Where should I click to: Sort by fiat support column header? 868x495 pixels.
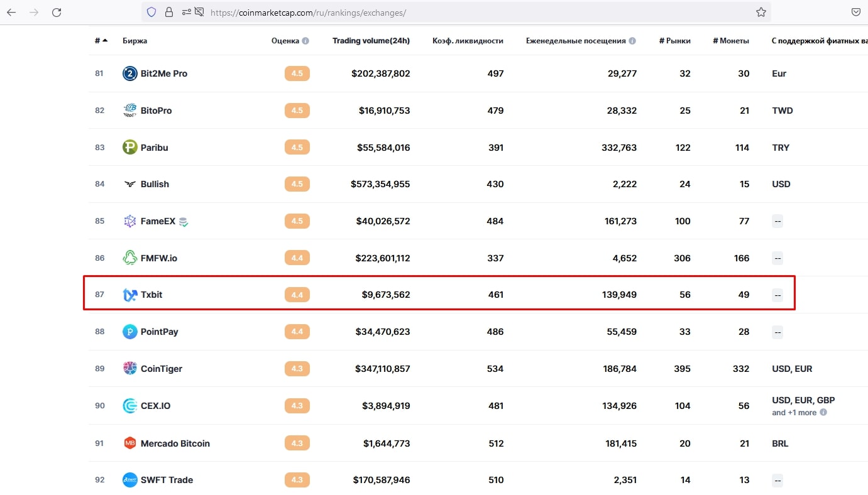click(820, 41)
